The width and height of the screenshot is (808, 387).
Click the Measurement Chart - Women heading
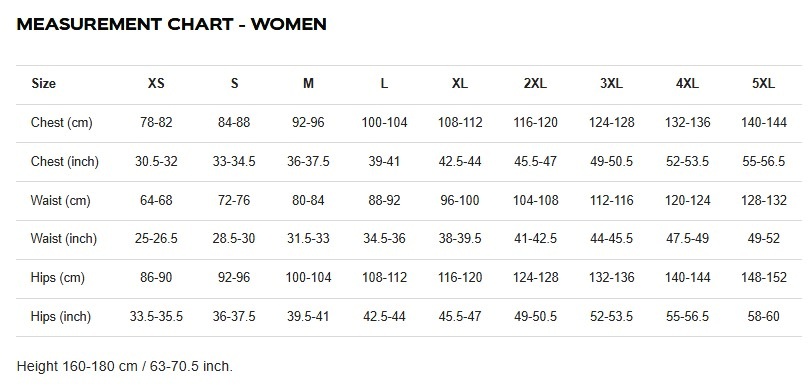[x=172, y=24]
